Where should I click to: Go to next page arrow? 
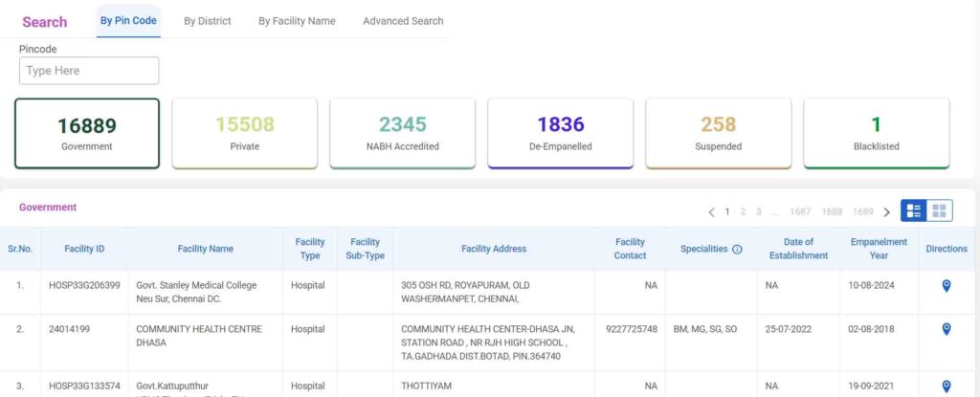click(x=886, y=211)
